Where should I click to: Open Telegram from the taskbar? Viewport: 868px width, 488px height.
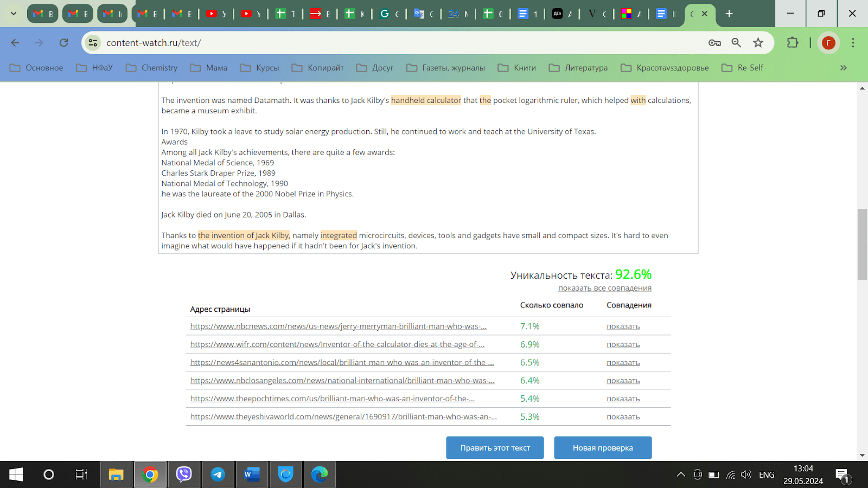[x=218, y=475]
